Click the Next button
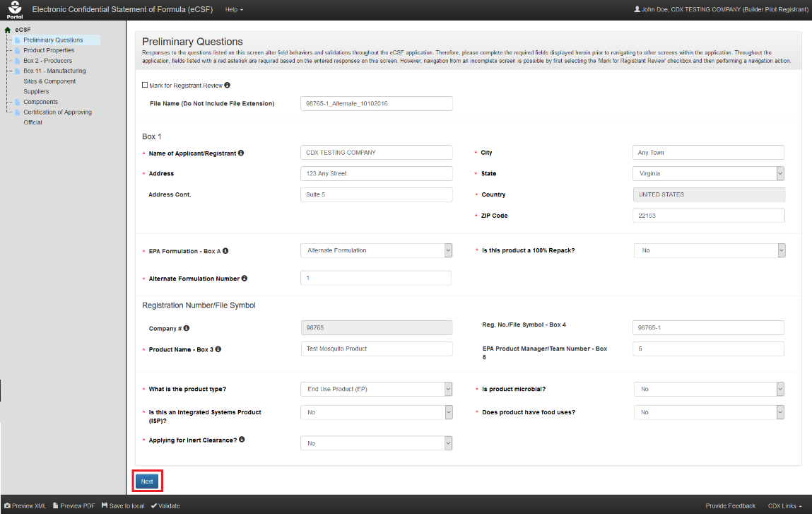The image size is (812, 514). coord(147,481)
